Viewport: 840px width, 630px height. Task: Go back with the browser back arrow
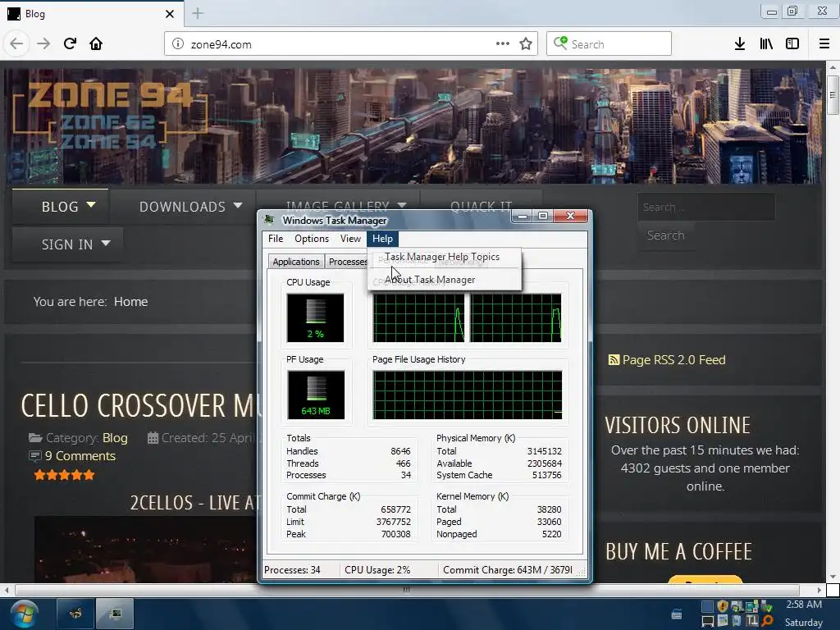16,44
